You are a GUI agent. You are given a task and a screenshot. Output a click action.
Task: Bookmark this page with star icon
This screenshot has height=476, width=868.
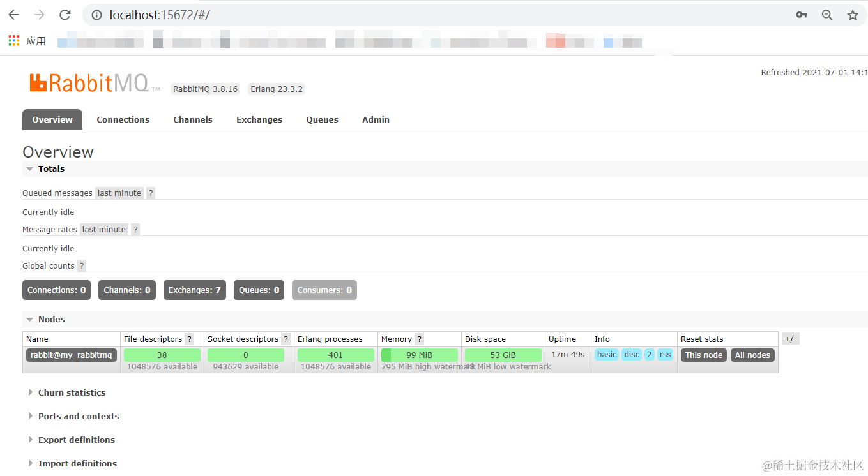click(853, 15)
